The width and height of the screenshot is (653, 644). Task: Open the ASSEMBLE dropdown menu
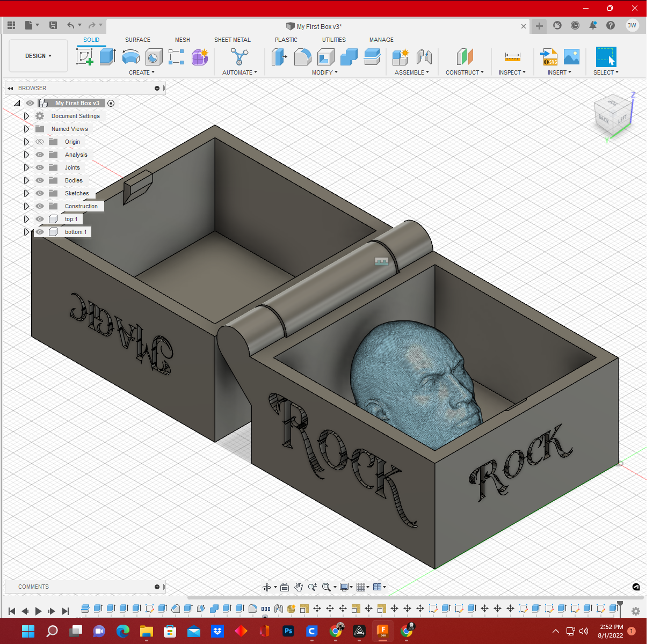tap(412, 72)
